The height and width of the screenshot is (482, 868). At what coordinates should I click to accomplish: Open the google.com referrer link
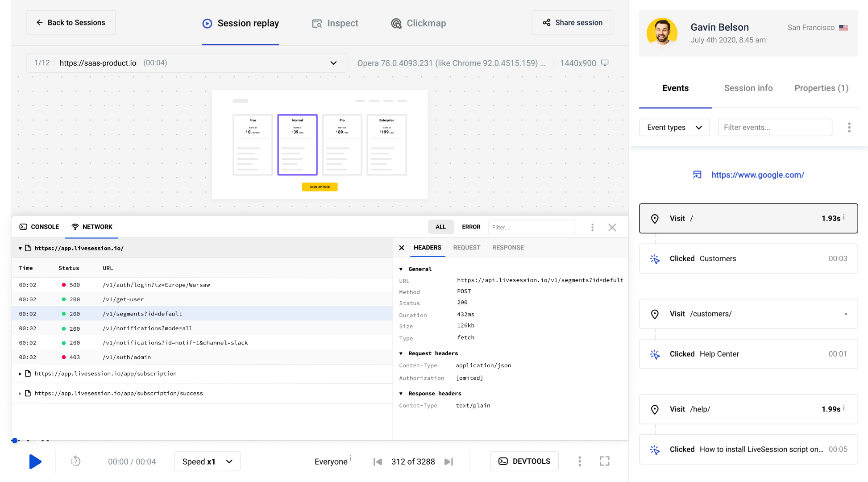(x=757, y=175)
